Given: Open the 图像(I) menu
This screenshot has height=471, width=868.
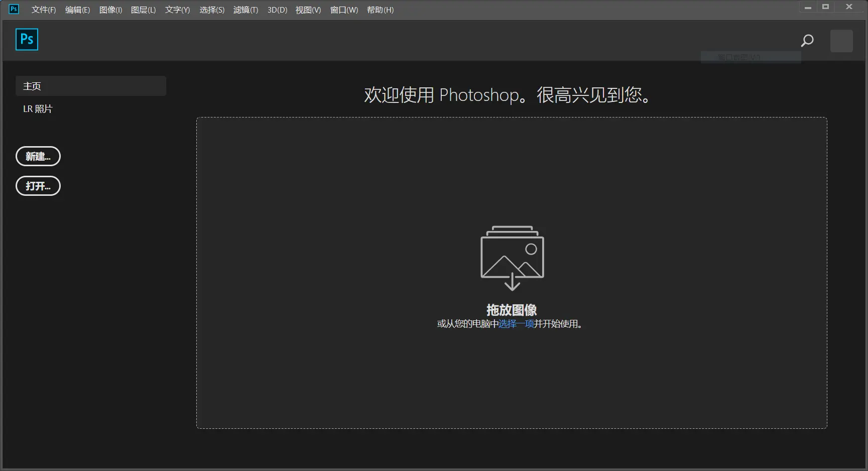Looking at the screenshot, I should pos(111,10).
